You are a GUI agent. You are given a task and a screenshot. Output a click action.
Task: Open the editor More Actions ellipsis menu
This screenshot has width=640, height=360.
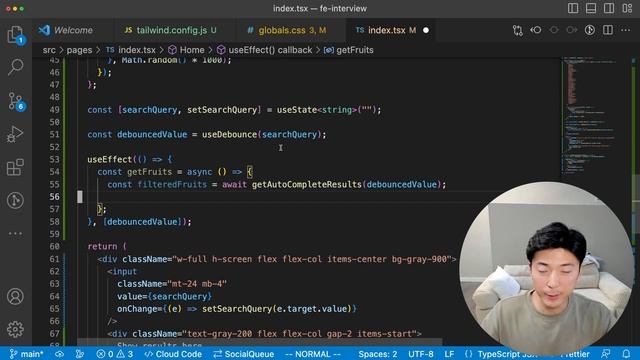point(625,30)
